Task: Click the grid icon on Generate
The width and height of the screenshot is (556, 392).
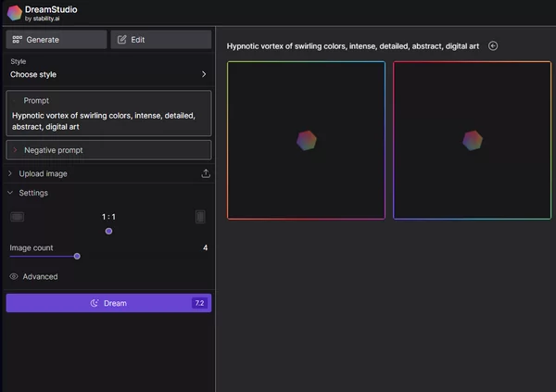Action: [17, 40]
